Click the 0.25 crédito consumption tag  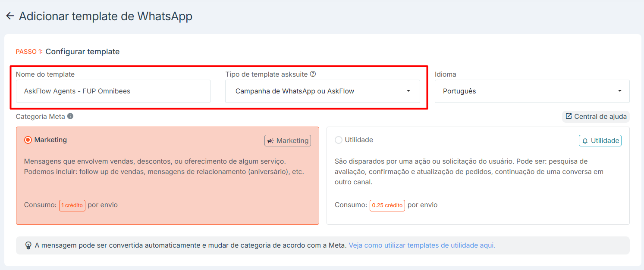[x=387, y=205]
